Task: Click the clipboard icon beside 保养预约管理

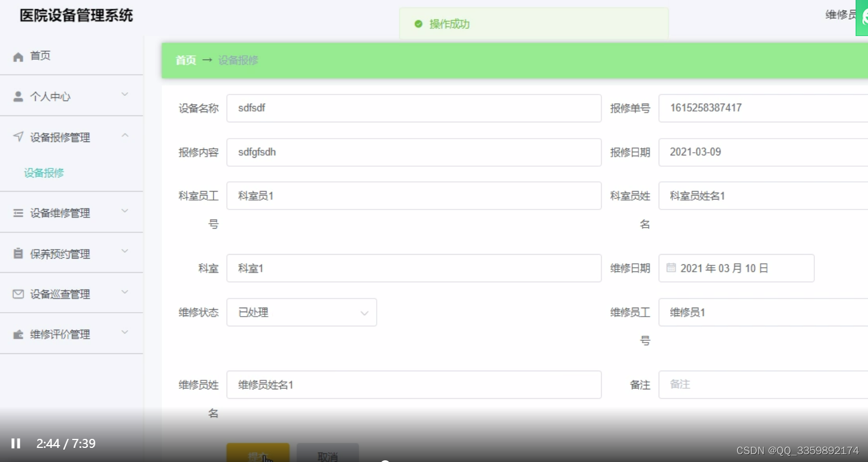Action: 18,254
